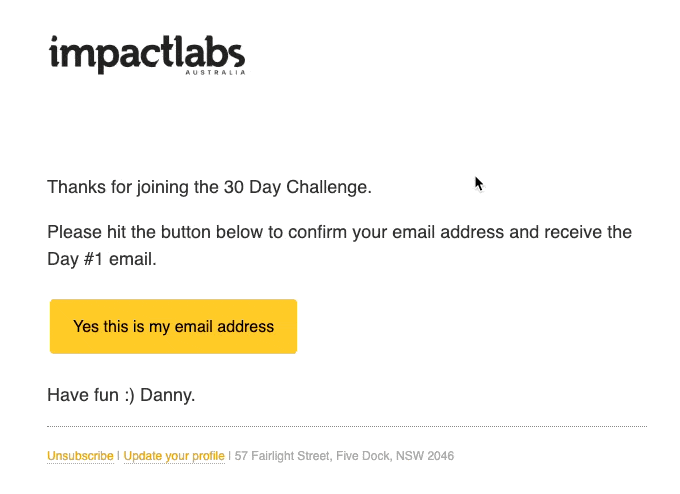Click the dotted divider above the footer
Image resolution: width=680 pixels, height=494 pixels.
click(x=347, y=426)
